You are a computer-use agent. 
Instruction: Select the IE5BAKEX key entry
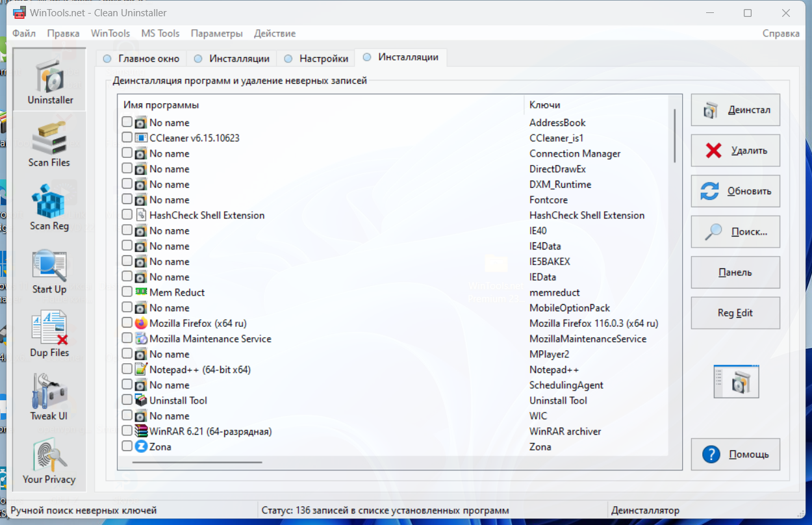550,262
